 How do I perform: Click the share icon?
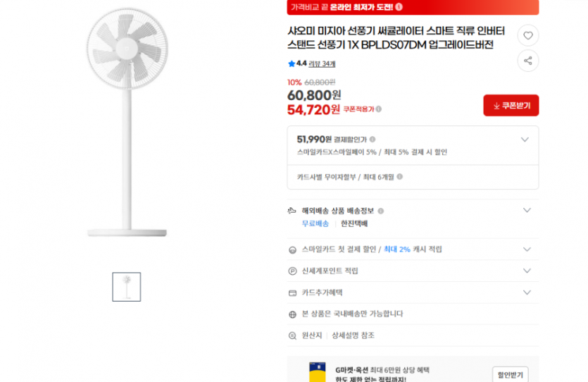point(527,61)
